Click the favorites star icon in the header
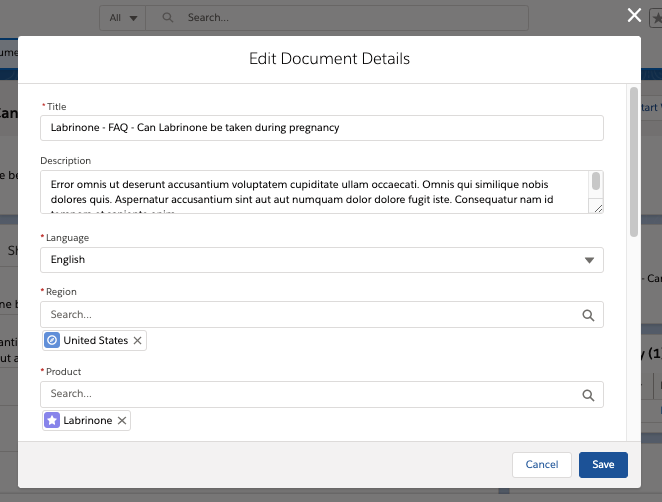This screenshot has height=502, width=662. 655,18
